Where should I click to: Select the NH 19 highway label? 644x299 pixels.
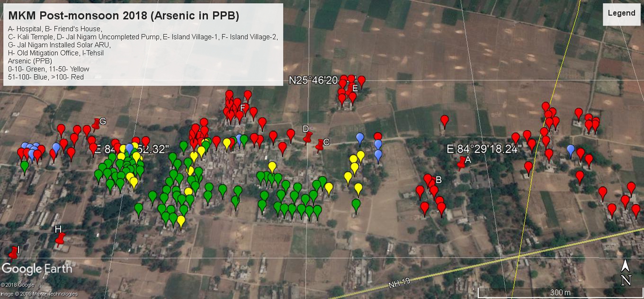[x=398, y=283]
